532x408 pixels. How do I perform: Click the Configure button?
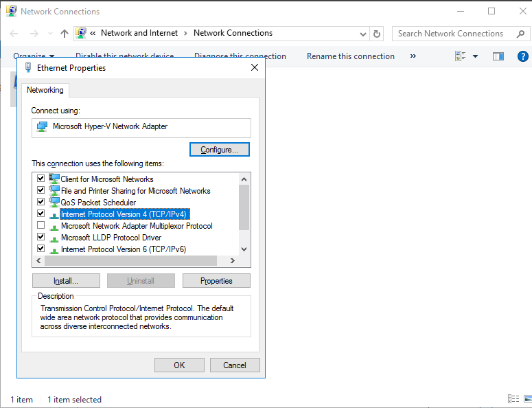(220, 150)
